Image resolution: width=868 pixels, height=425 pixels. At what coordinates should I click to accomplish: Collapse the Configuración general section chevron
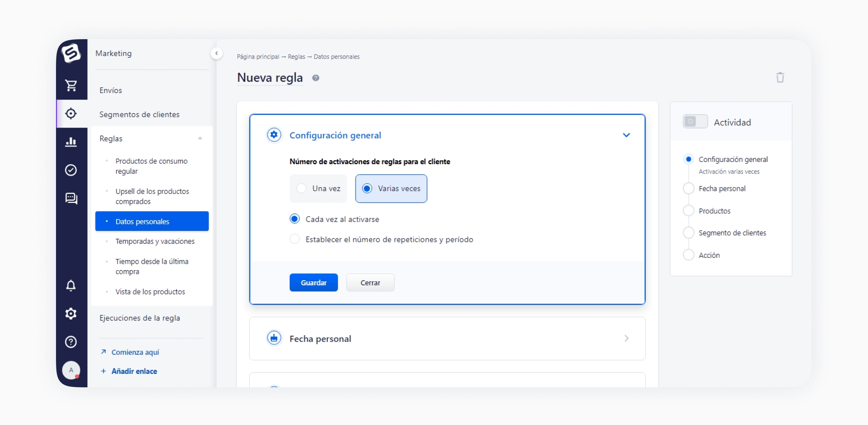pyautogui.click(x=626, y=135)
